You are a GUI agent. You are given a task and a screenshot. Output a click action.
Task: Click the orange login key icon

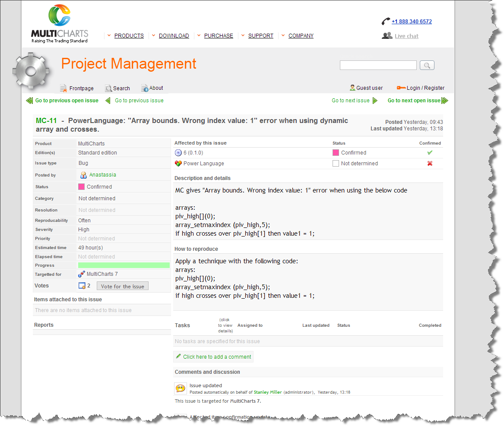[x=401, y=88]
